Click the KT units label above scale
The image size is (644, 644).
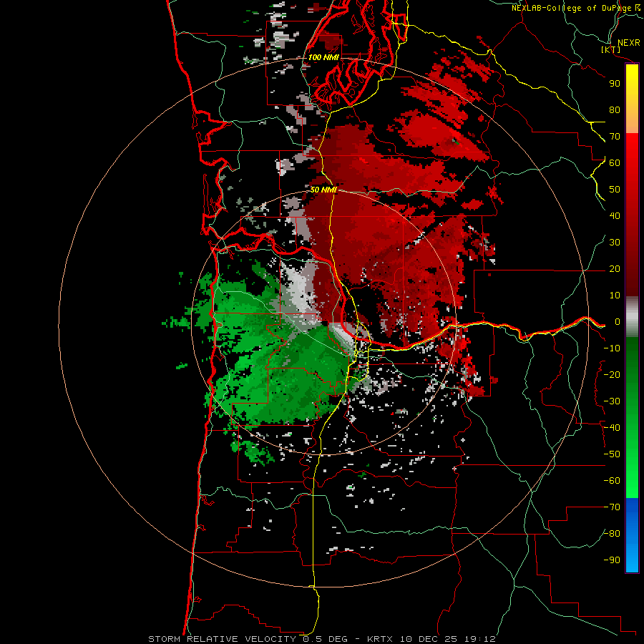611,49
